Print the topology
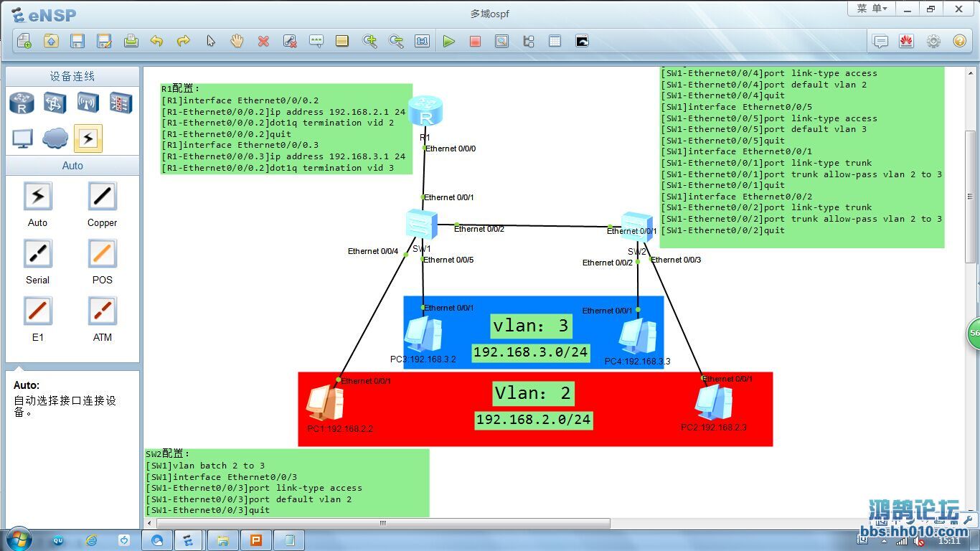The width and height of the screenshot is (980, 551). click(x=131, y=41)
